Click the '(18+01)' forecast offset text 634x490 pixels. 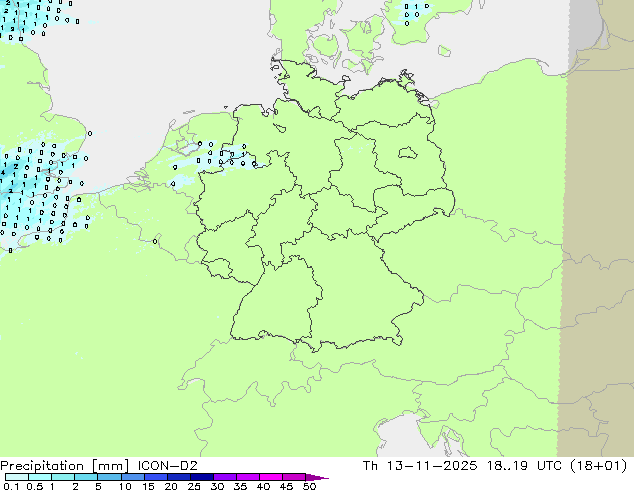coord(598,466)
